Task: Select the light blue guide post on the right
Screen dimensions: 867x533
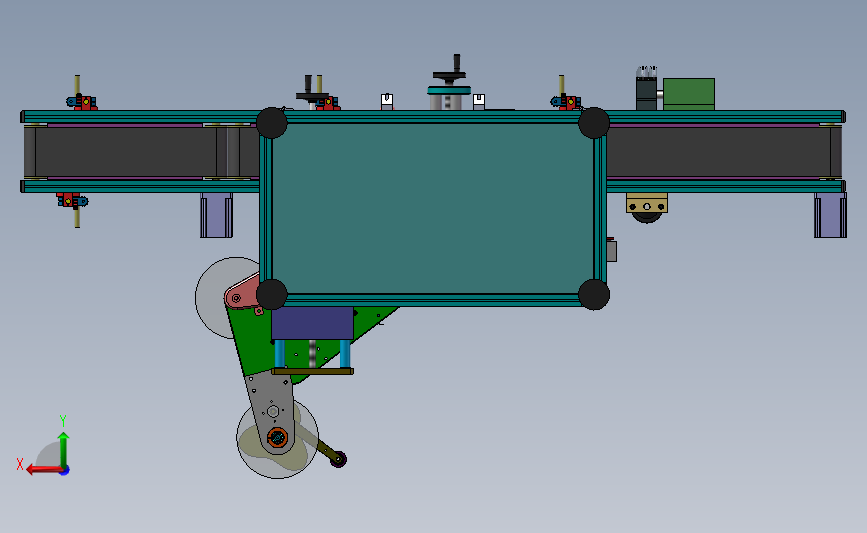Action: (344, 354)
